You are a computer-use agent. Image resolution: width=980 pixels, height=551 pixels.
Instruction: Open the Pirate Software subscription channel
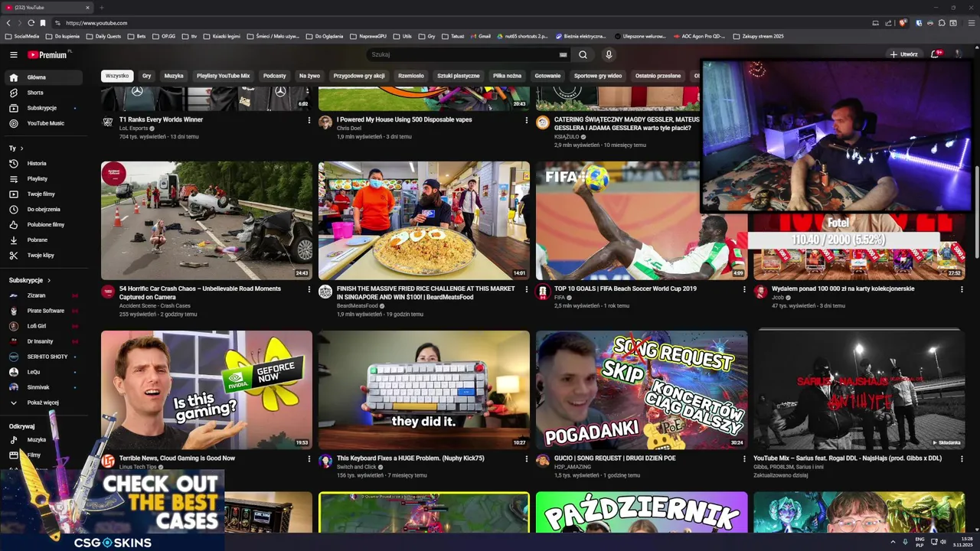coord(44,311)
